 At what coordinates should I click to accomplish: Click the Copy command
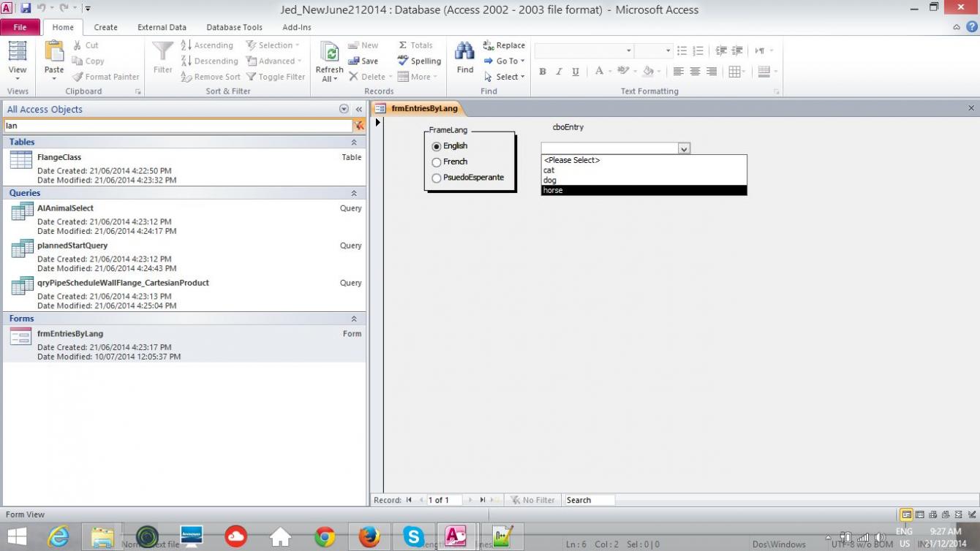tap(88, 61)
